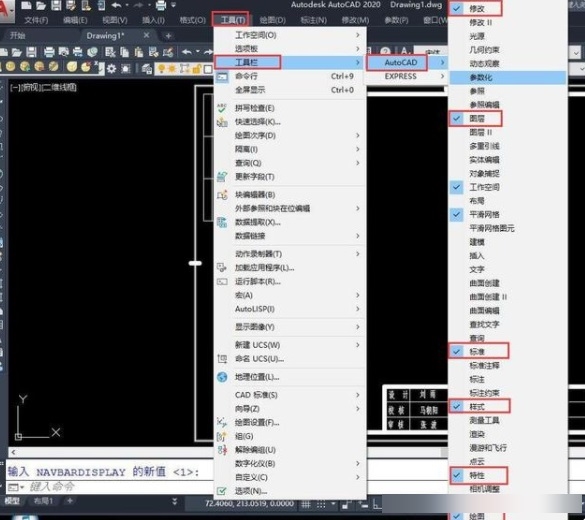Click Save icon in quick access bar
This screenshot has height=520, width=585.
pos(56,6)
